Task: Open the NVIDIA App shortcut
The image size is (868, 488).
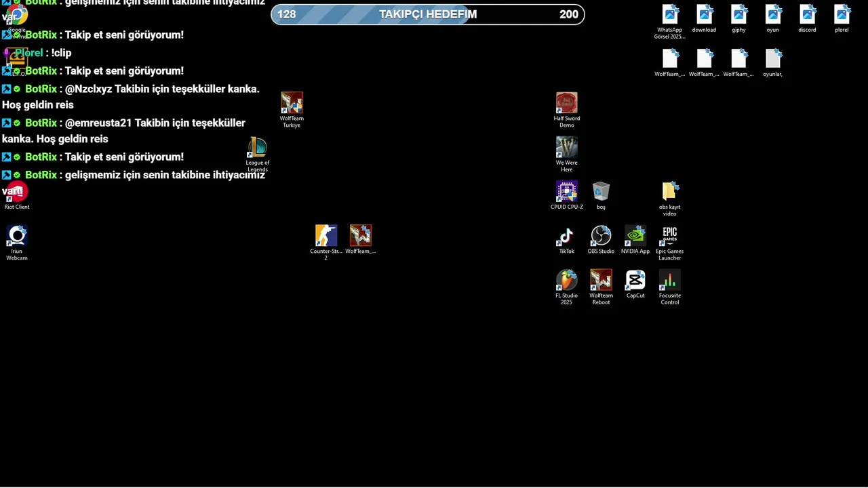Action: click(635, 240)
